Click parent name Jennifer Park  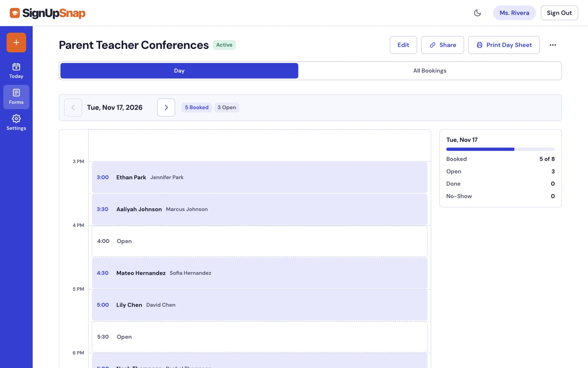167,177
